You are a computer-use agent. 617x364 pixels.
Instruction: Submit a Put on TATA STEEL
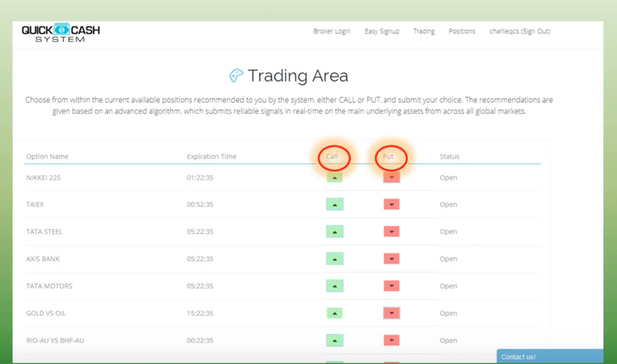click(392, 232)
